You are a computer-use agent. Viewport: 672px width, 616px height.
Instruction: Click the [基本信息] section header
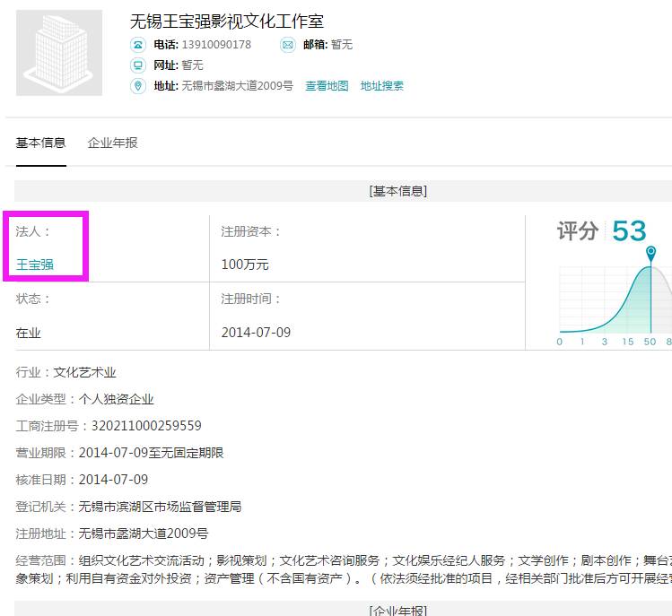pyautogui.click(x=397, y=191)
